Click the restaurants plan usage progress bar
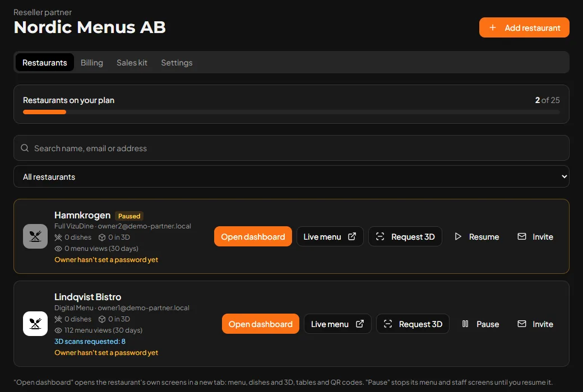This screenshot has width=583, height=392. point(291,112)
